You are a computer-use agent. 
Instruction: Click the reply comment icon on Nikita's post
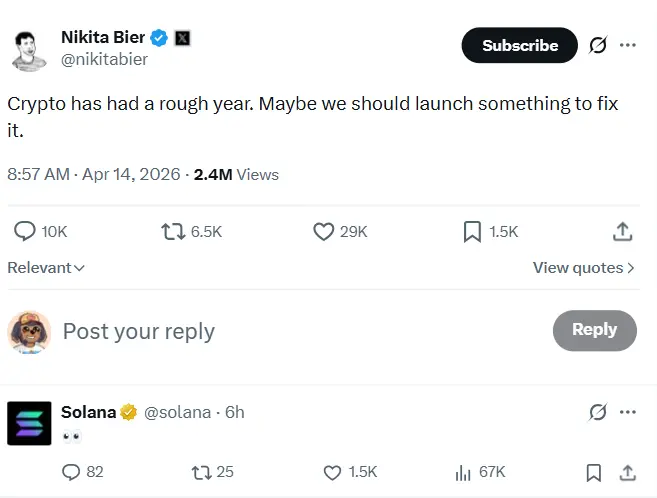25,231
